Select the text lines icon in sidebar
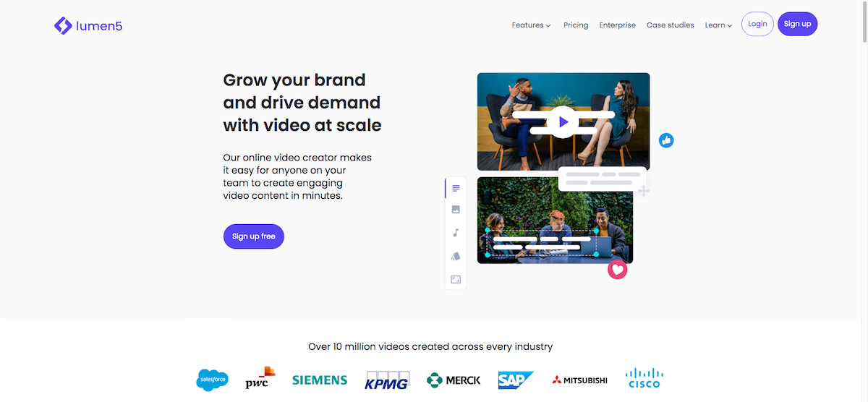Viewport: 868px width, 402px height. coord(456,188)
